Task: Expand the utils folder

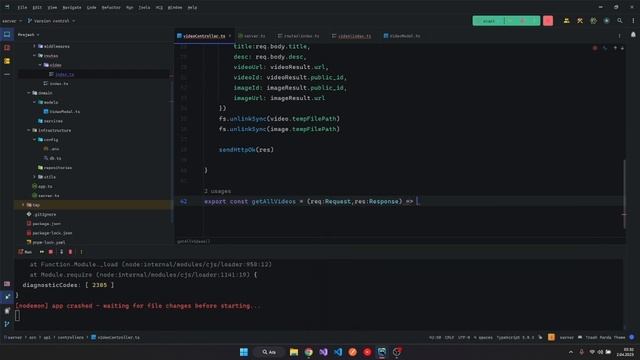Action: pyautogui.click(x=34, y=177)
